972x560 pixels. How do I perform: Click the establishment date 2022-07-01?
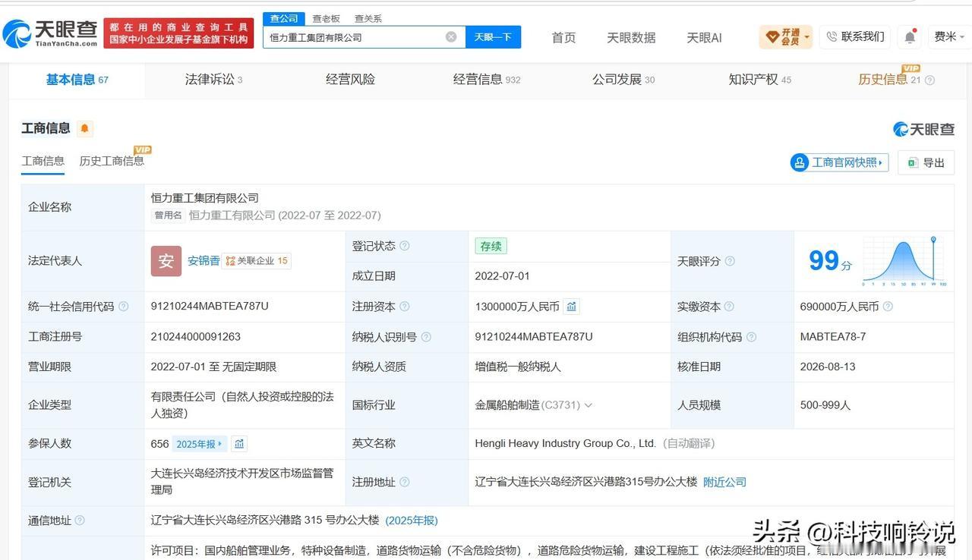click(x=503, y=275)
